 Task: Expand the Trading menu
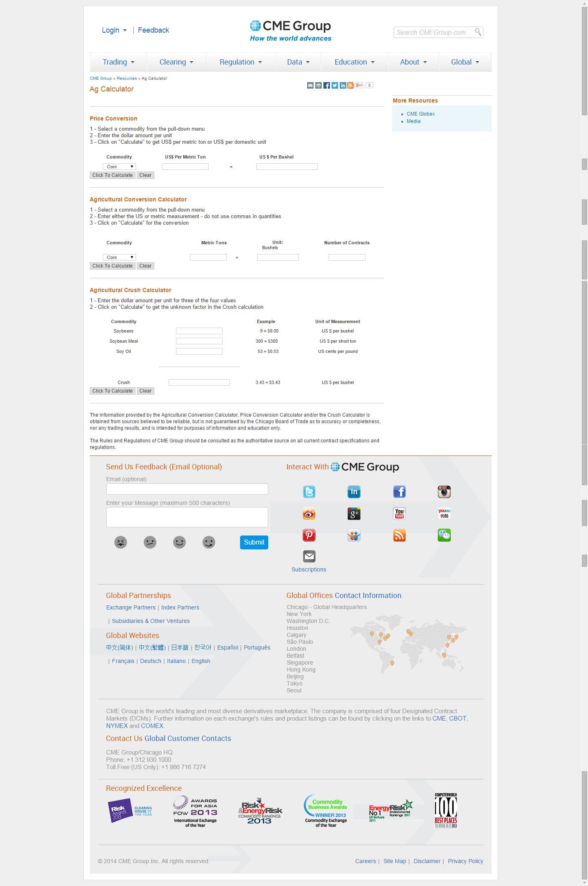[x=118, y=62]
